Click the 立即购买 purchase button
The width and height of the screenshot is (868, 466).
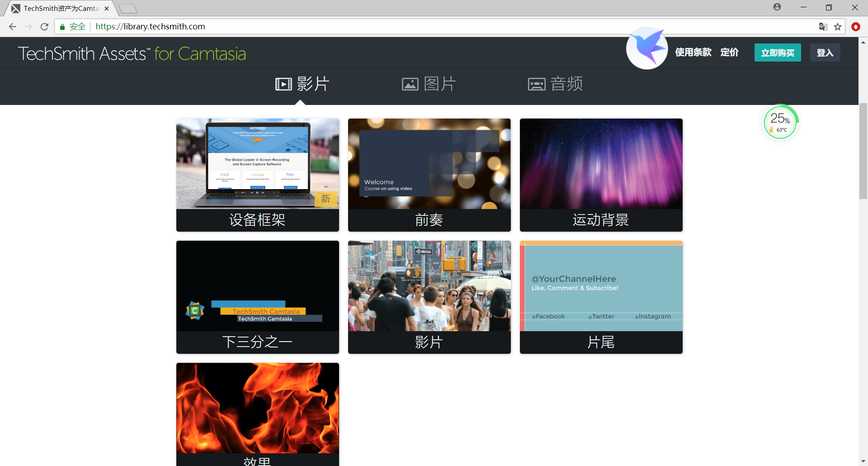coord(777,52)
